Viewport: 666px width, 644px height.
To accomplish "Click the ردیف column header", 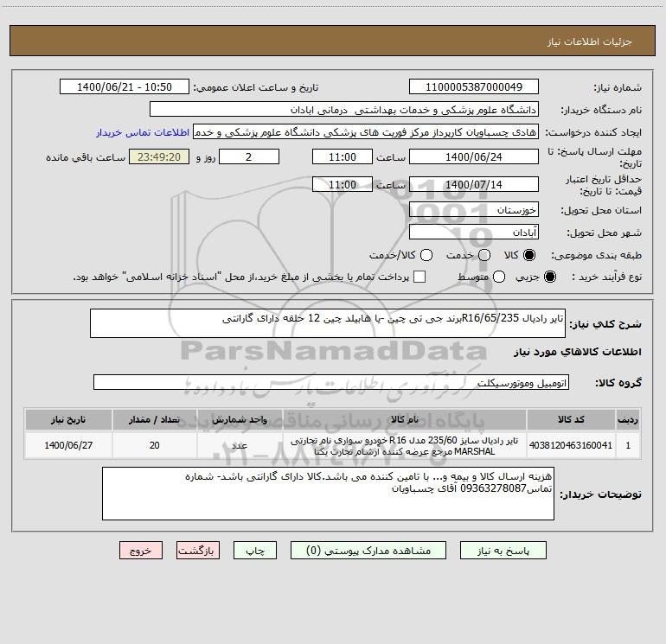I will [x=628, y=419].
